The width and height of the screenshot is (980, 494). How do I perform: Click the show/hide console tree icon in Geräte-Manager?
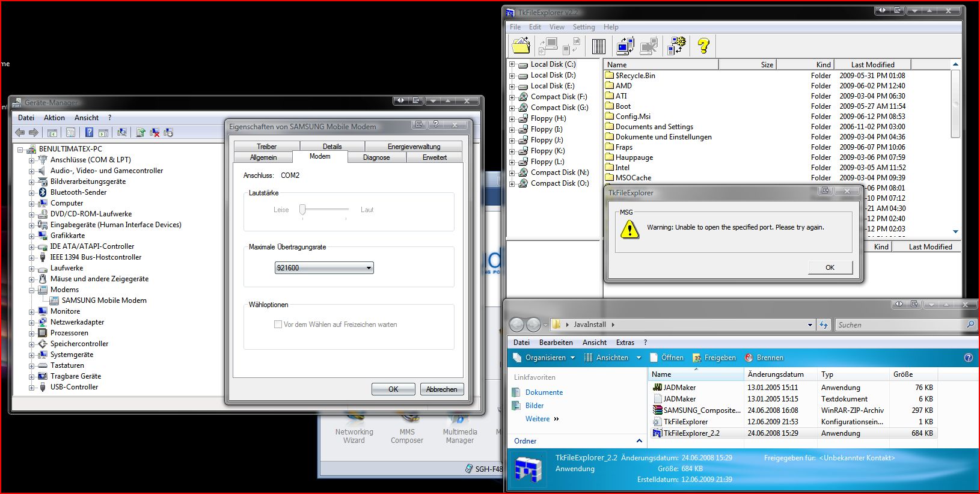point(52,132)
